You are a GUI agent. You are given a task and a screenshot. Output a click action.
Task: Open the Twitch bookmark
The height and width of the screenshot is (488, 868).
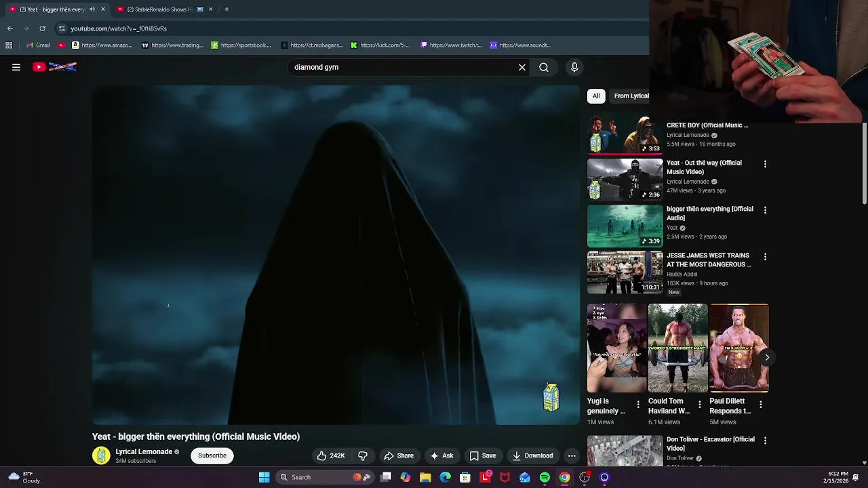(x=450, y=45)
